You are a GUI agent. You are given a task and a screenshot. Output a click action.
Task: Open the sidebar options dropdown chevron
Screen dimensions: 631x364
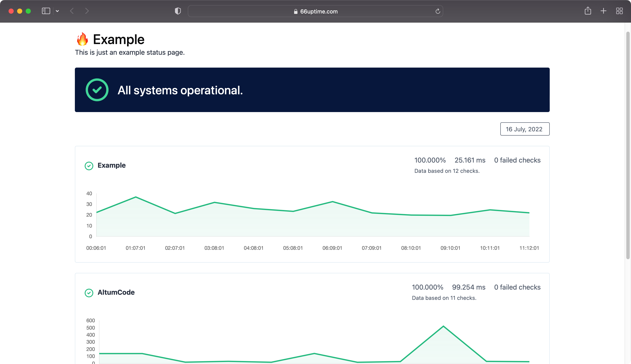point(57,11)
